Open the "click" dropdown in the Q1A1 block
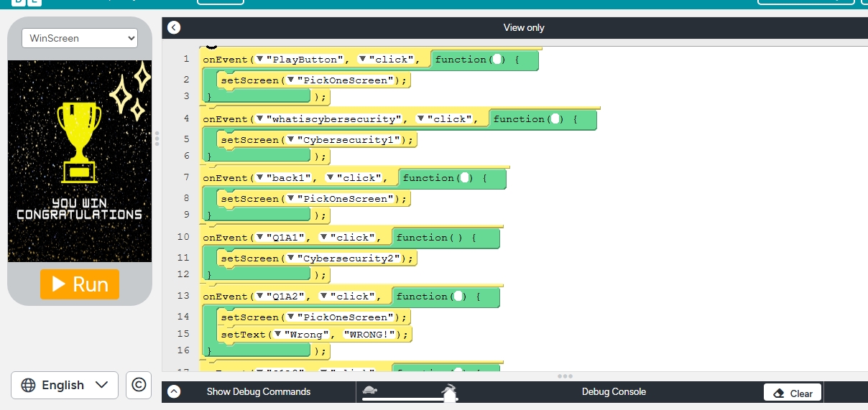Screen dimensions: 868x410 pos(325,238)
